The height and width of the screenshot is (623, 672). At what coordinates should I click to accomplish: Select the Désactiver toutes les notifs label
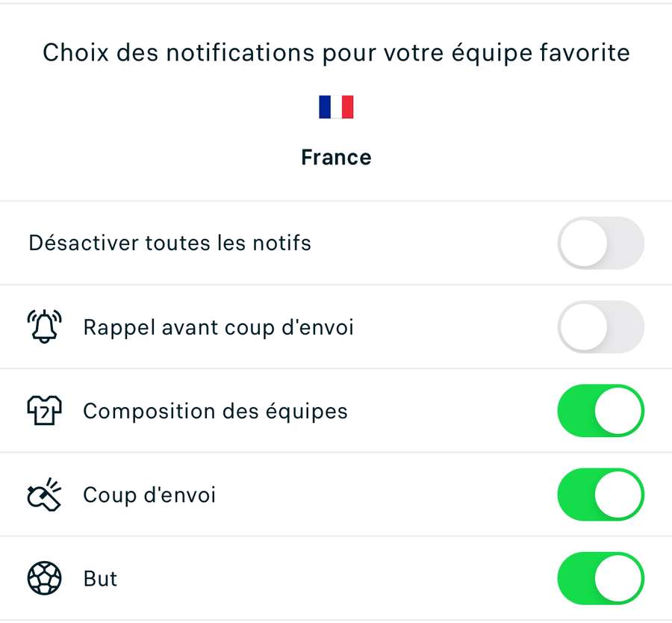(169, 244)
